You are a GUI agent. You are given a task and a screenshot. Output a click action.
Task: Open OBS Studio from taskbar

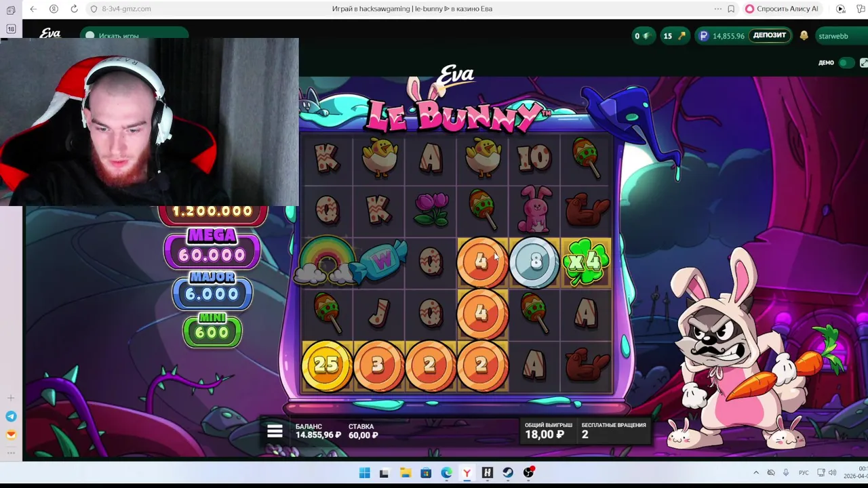[528, 472]
